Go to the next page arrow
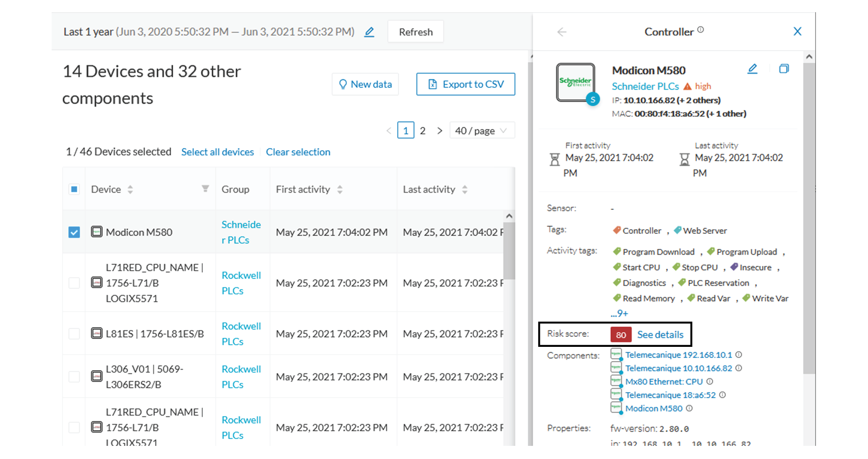Screen dimensions: 868x459 tap(439, 131)
